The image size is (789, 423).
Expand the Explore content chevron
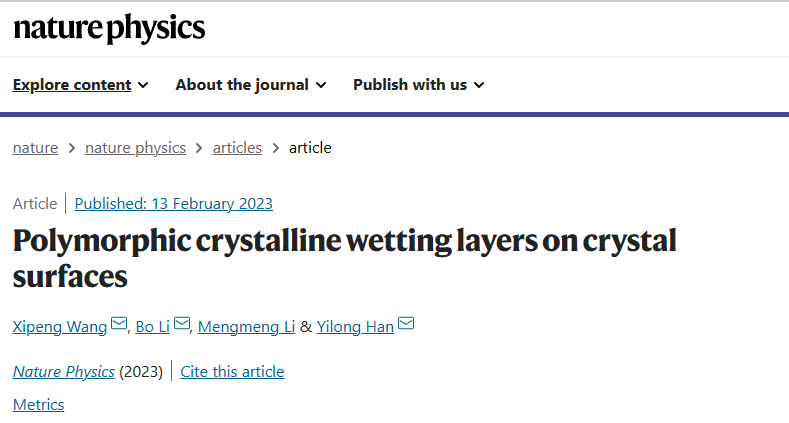143,85
